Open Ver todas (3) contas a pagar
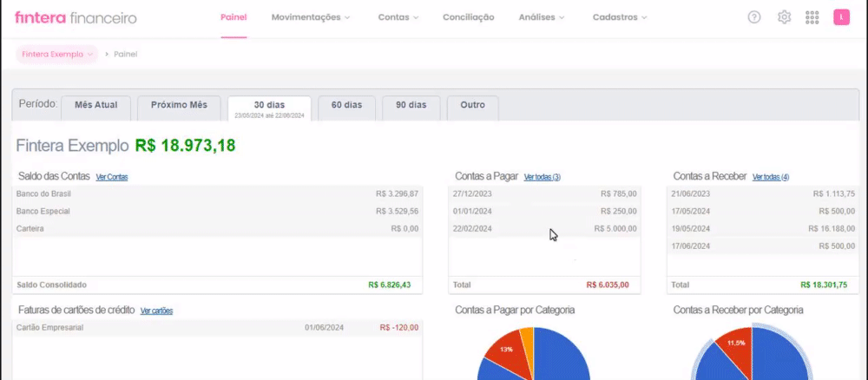 [x=542, y=177]
